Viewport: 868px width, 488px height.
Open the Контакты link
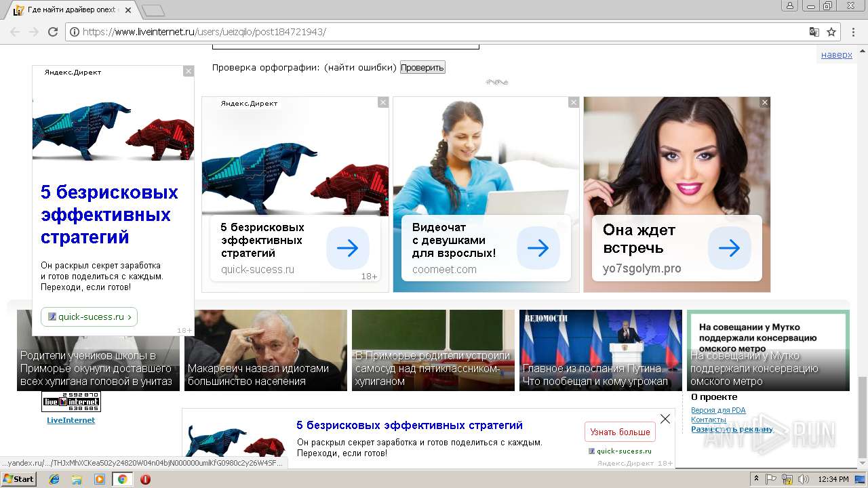point(709,420)
